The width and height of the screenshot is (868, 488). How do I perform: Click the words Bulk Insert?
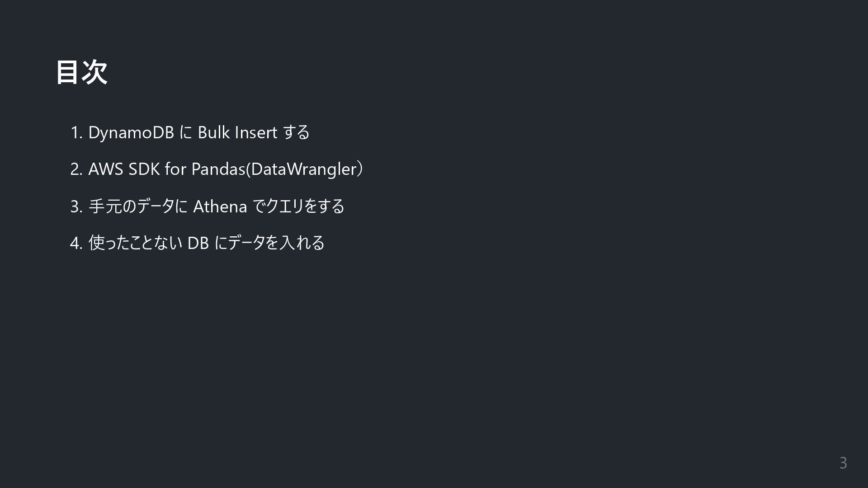click(237, 132)
